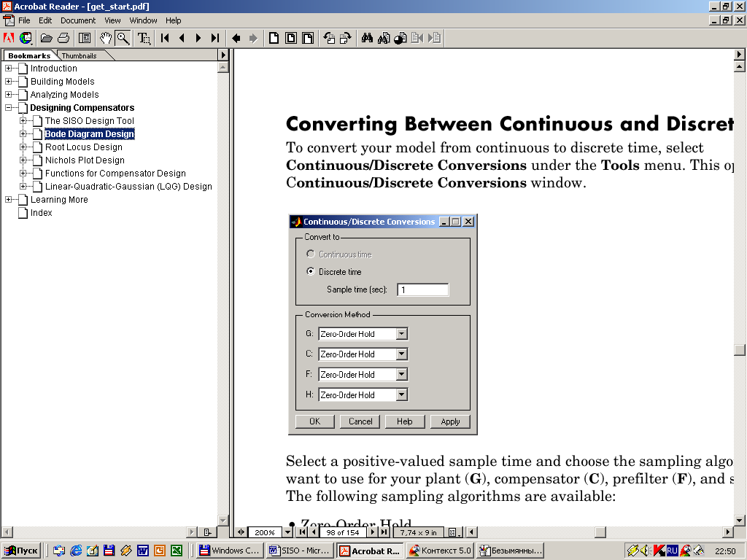Click status bar last page button
The width and height of the screenshot is (747, 560).
(384, 532)
